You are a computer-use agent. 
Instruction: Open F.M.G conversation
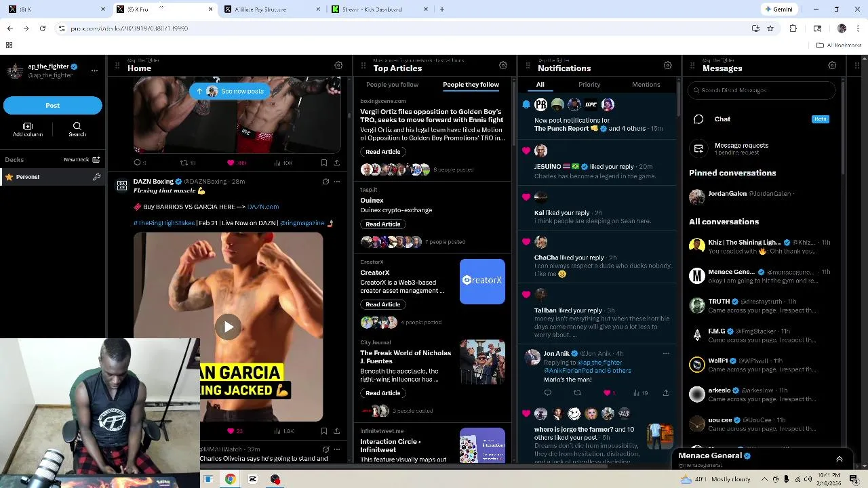tap(762, 335)
